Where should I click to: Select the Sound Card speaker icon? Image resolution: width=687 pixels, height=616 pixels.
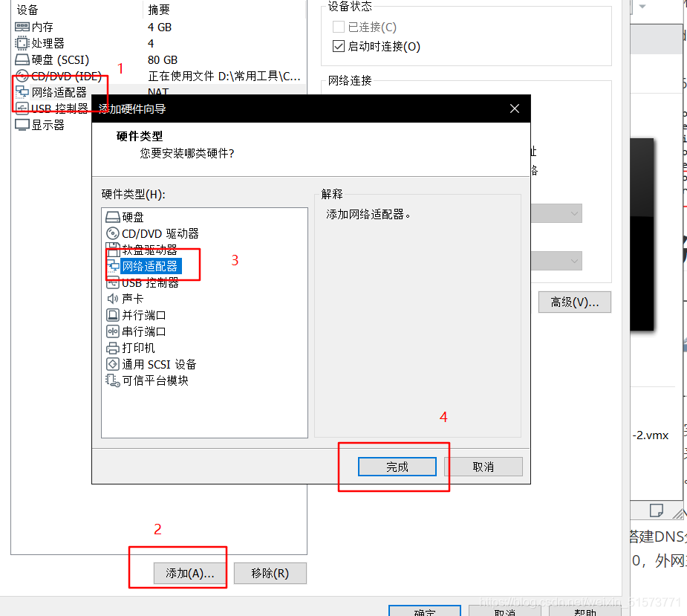[113, 299]
